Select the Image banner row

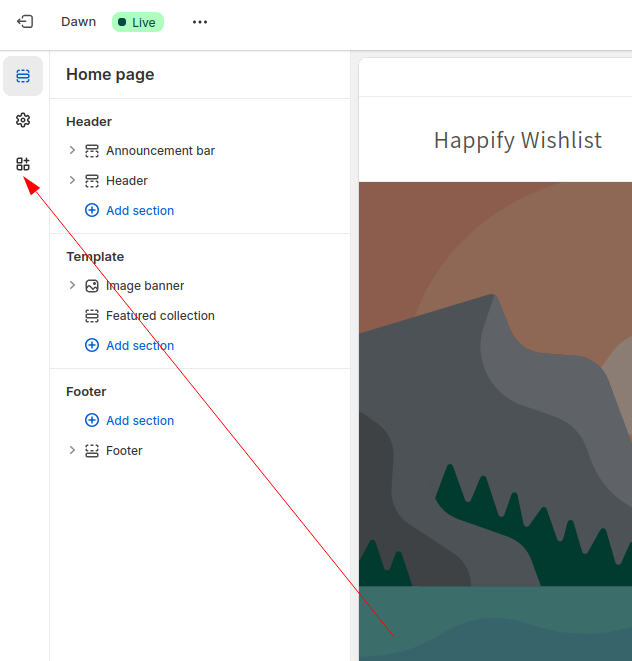coord(200,285)
